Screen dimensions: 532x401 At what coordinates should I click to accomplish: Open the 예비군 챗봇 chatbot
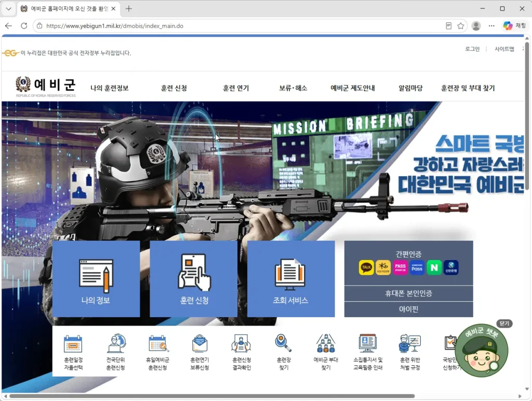pyautogui.click(x=482, y=351)
